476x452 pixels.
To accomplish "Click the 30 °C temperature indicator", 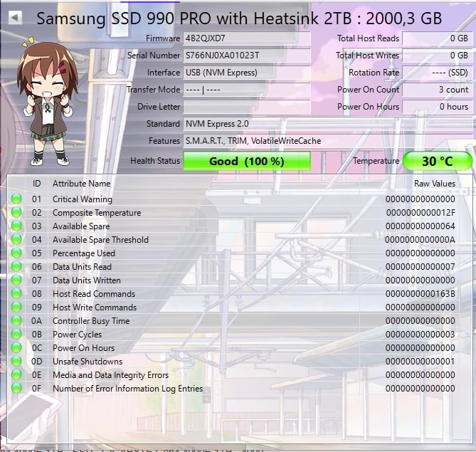I will (438, 162).
